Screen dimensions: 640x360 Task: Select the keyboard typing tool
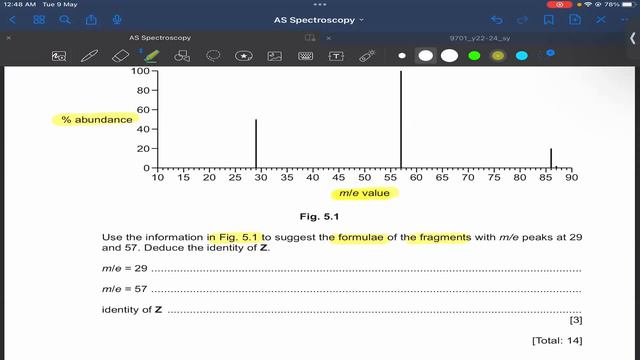coord(305,56)
